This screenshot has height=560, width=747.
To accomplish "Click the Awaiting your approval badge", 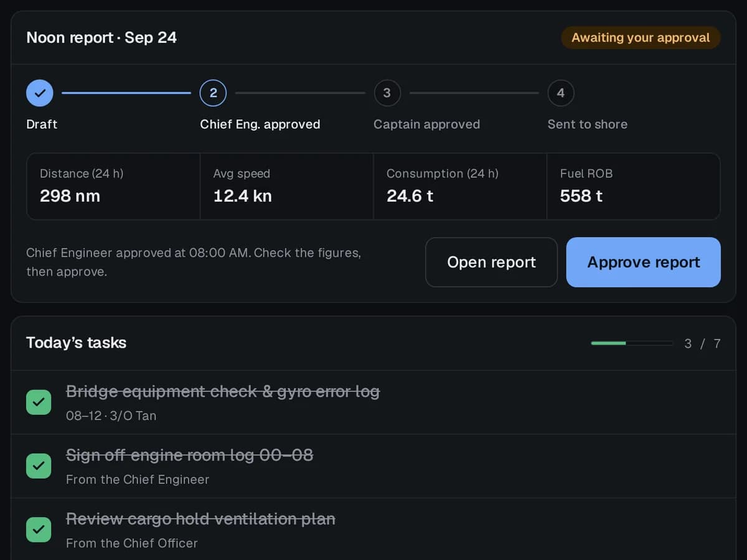I will 641,37.
